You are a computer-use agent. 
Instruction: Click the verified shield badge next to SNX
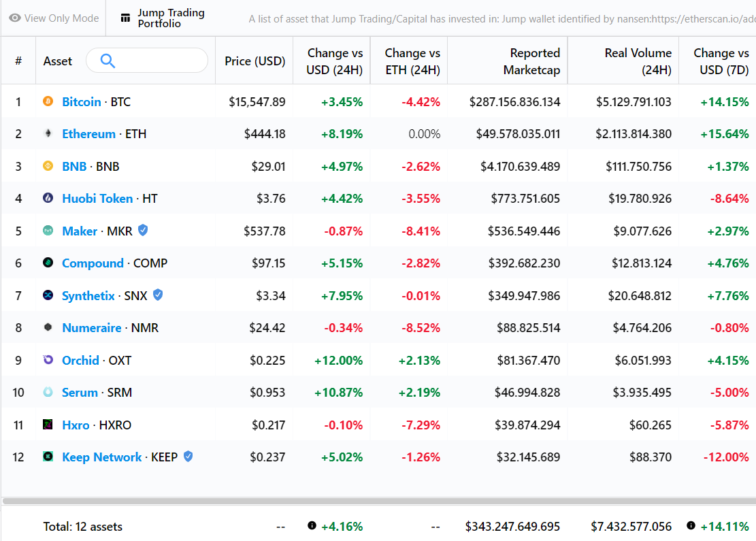158,295
